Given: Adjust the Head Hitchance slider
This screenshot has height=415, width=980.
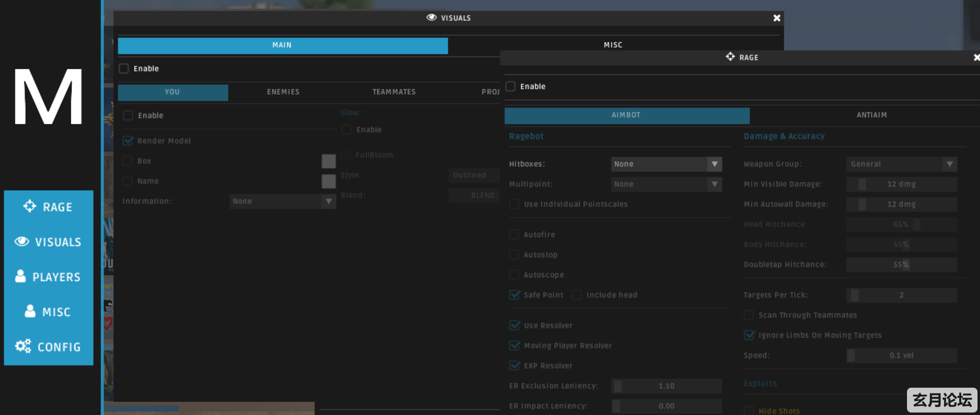Looking at the screenshot, I should point(902,224).
